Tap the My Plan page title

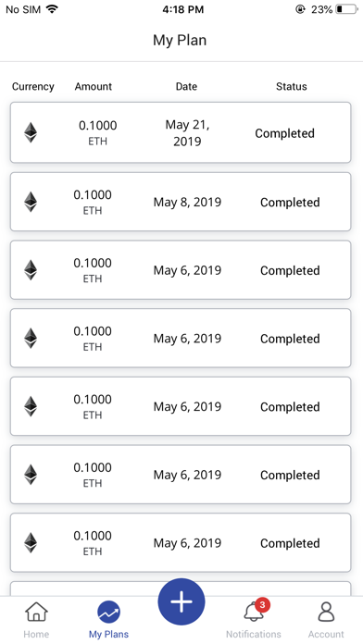pyautogui.click(x=180, y=41)
